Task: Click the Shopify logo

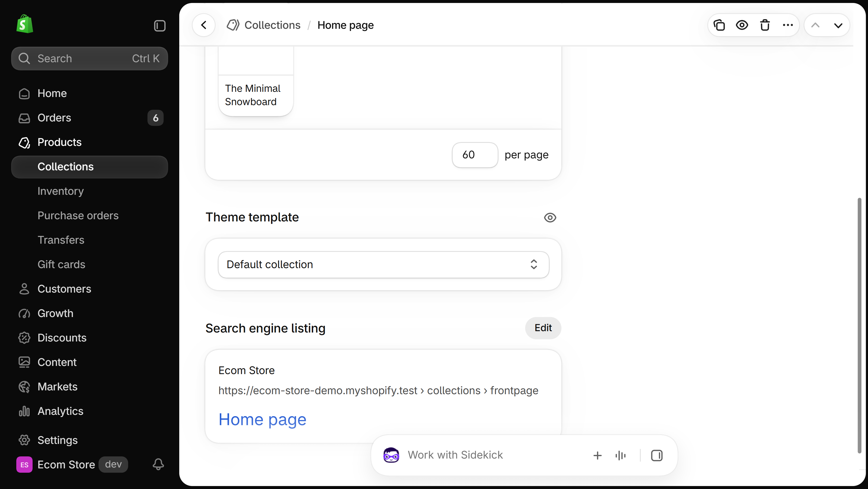Action: [x=25, y=24]
